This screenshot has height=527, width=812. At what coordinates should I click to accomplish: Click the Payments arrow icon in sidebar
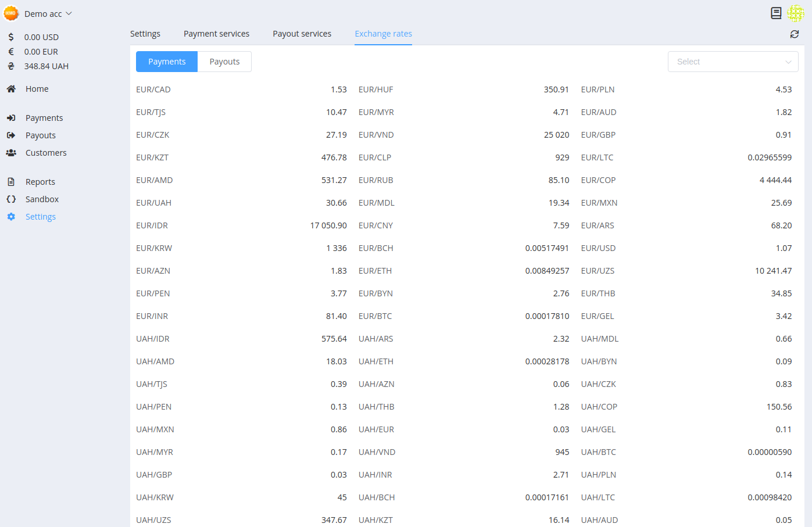coord(11,118)
